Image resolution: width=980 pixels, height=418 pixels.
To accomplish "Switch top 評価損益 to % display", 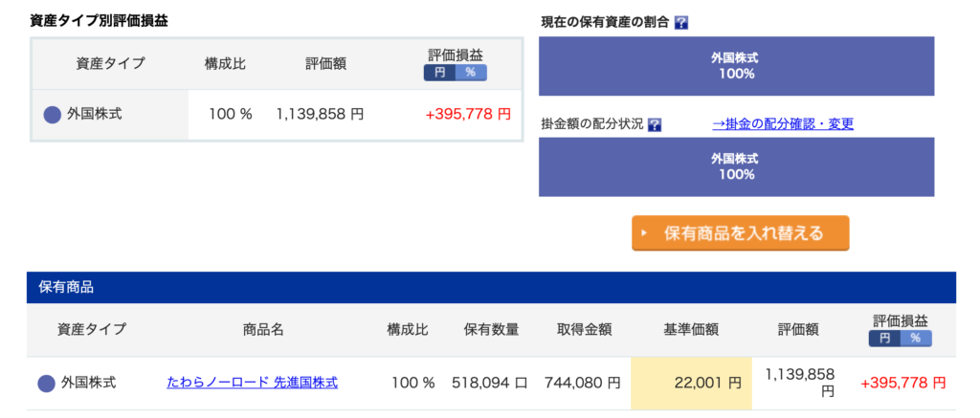I will [x=471, y=73].
